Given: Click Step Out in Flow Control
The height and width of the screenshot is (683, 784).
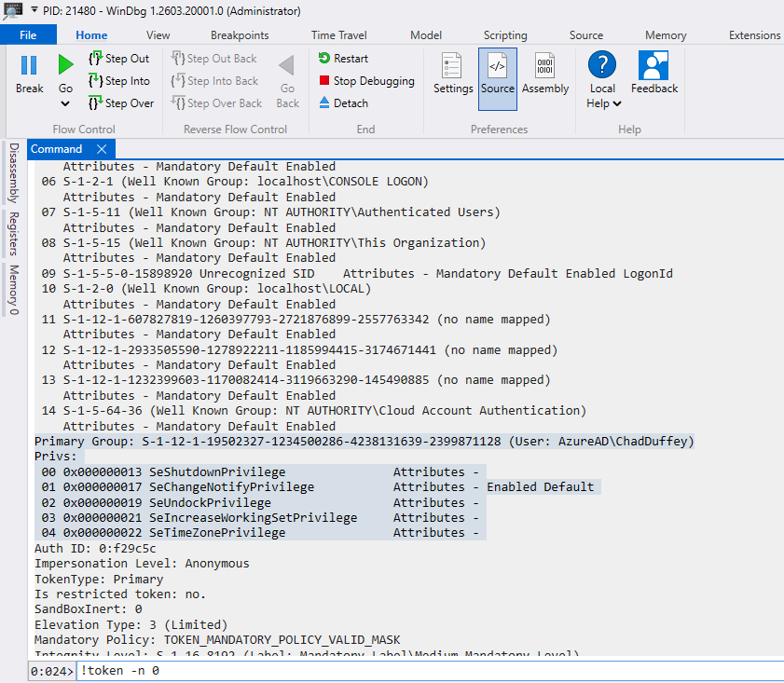Looking at the screenshot, I should pyautogui.click(x=118, y=59).
